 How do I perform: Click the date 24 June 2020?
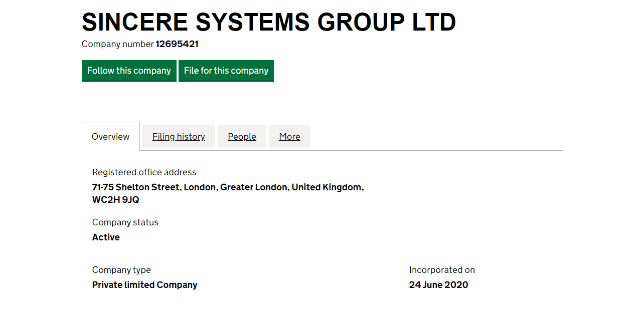[438, 285]
